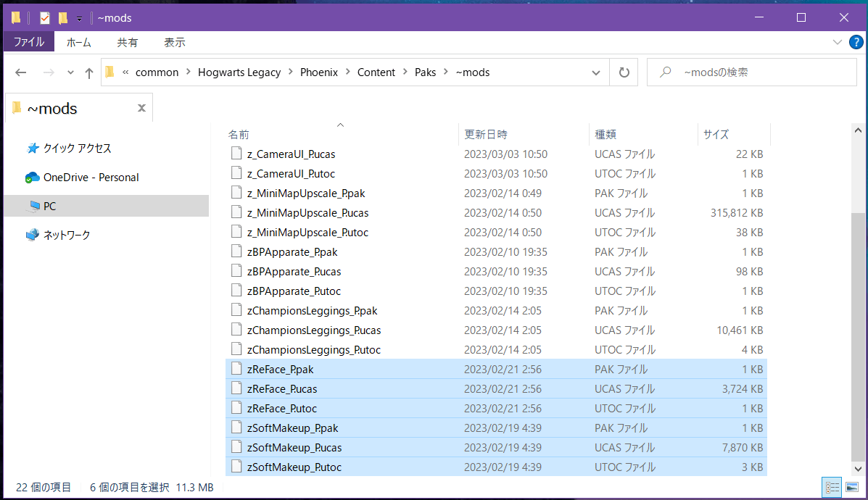Close the ~mods navigation pane header

point(141,108)
